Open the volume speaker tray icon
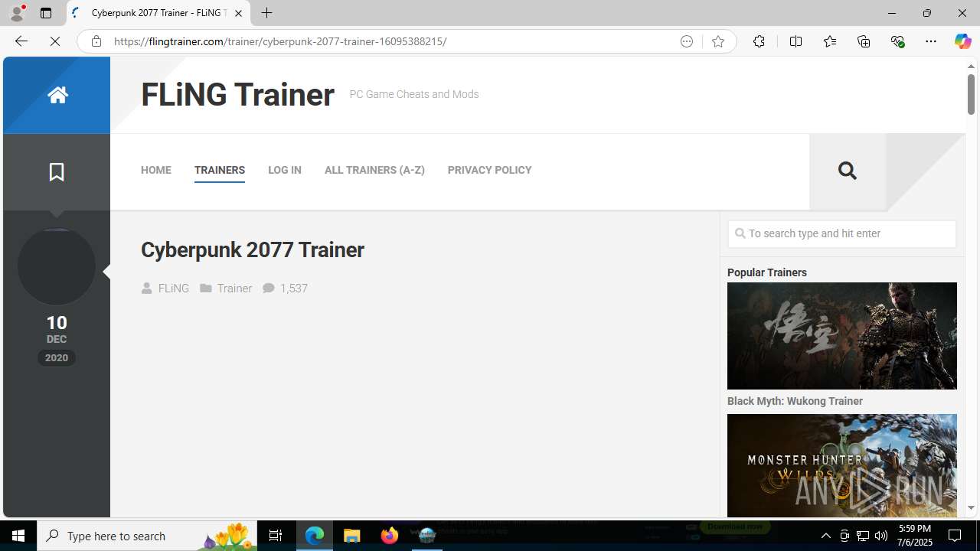 tap(881, 536)
